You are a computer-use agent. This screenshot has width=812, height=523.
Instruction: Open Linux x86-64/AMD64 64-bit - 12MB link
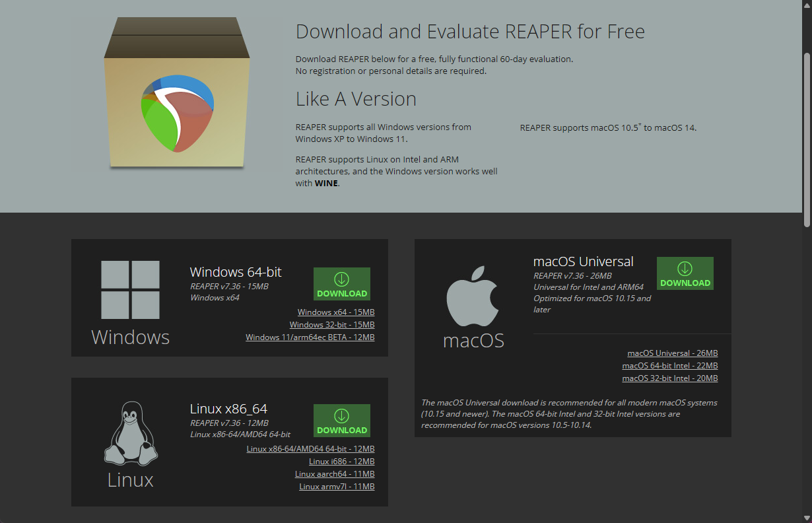pyautogui.click(x=311, y=449)
